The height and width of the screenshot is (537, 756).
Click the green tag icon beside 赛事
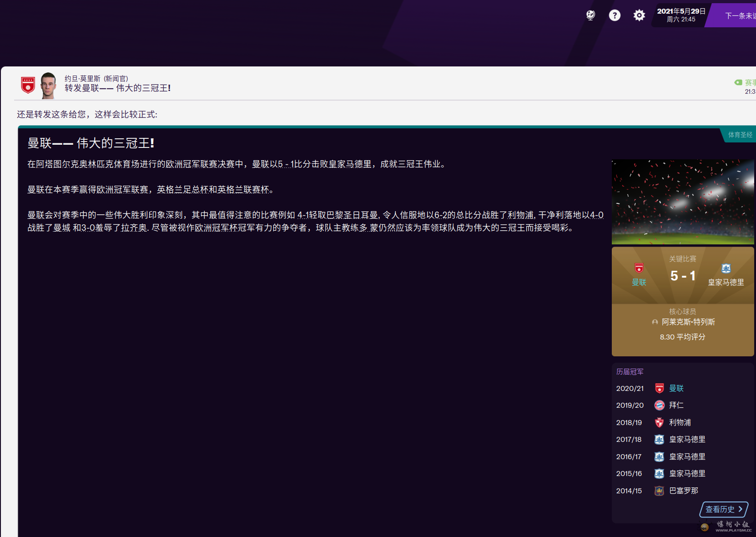(x=738, y=82)
